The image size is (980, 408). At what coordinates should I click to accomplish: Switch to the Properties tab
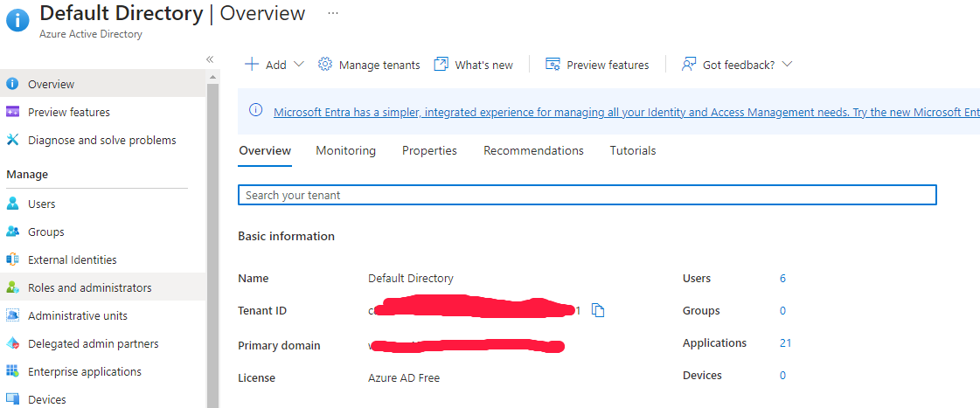(429, 150)
